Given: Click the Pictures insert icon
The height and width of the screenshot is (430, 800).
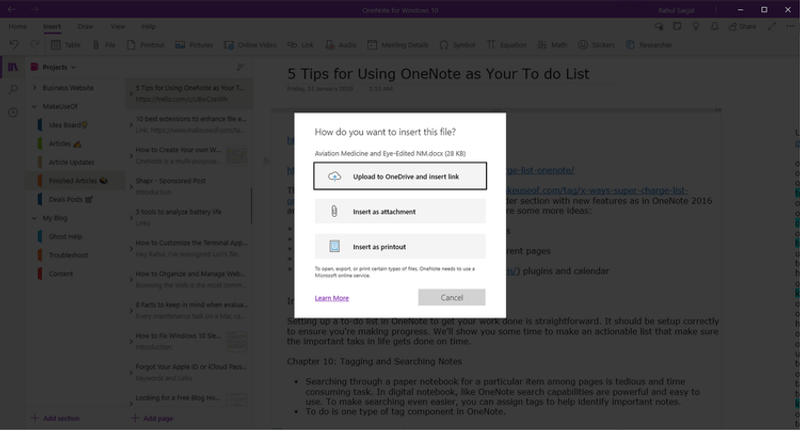Looking at the screenshot, I should click(x=180, y=45).
